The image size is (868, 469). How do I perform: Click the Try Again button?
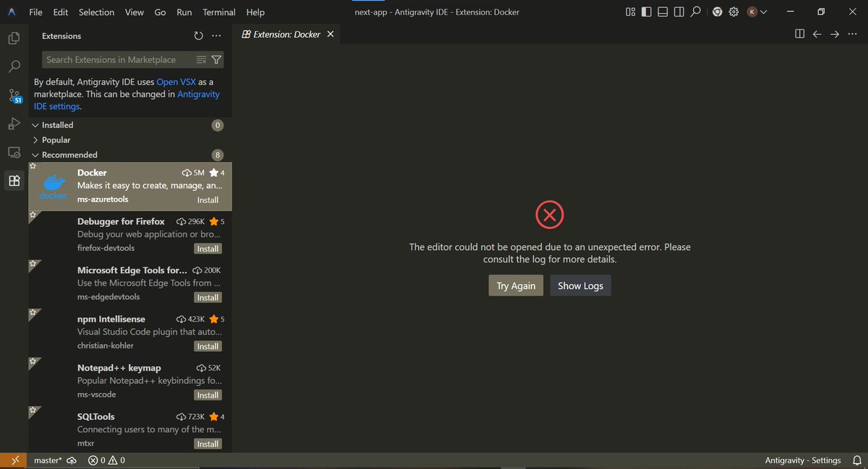pos(516,285)
